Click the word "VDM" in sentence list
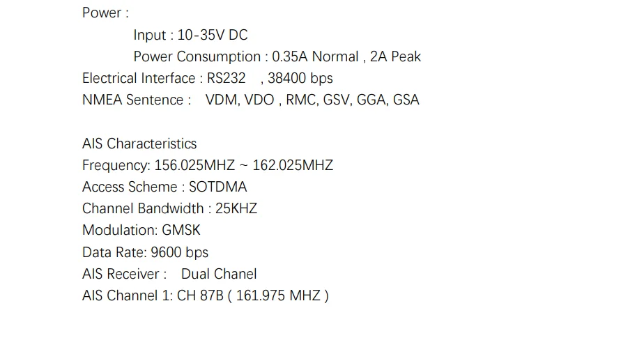Image resolution: width=644 pixels, height=347 pixels. (x=221, y=100)
